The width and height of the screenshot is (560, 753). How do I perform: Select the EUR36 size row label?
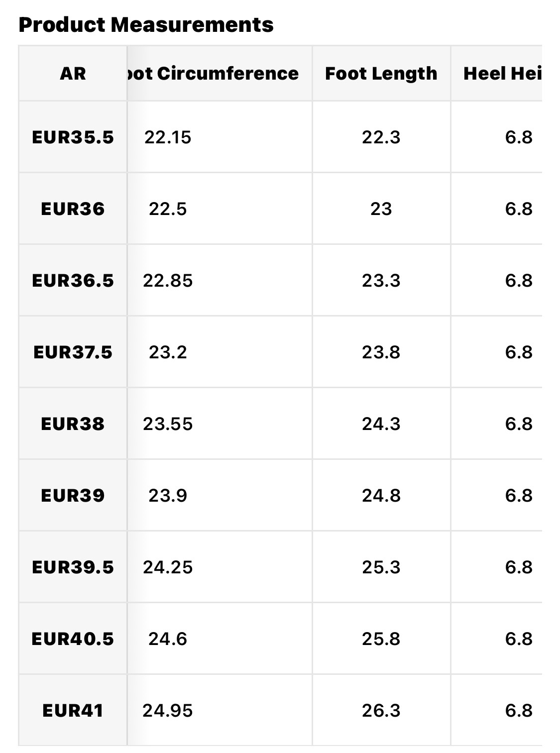click(x=73, y=209)
